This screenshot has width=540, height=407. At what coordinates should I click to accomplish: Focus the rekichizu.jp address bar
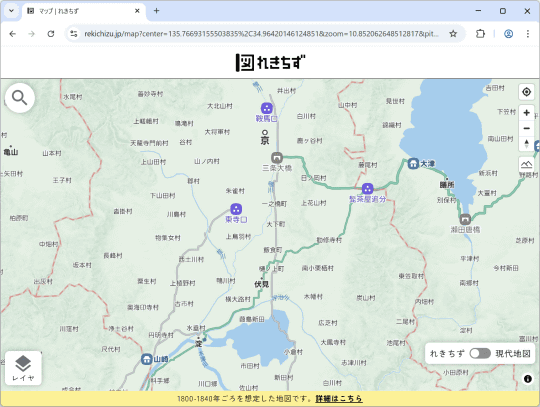pos(261,34)
